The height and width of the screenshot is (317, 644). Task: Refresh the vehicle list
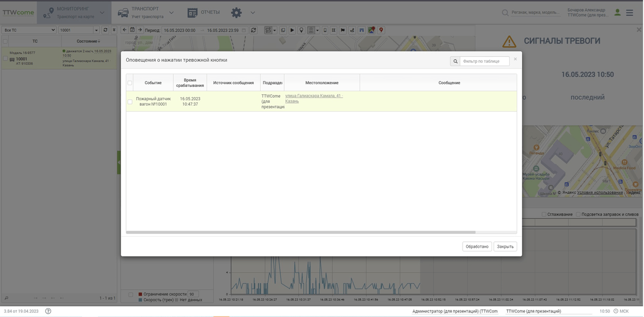[x=105, y=30]
